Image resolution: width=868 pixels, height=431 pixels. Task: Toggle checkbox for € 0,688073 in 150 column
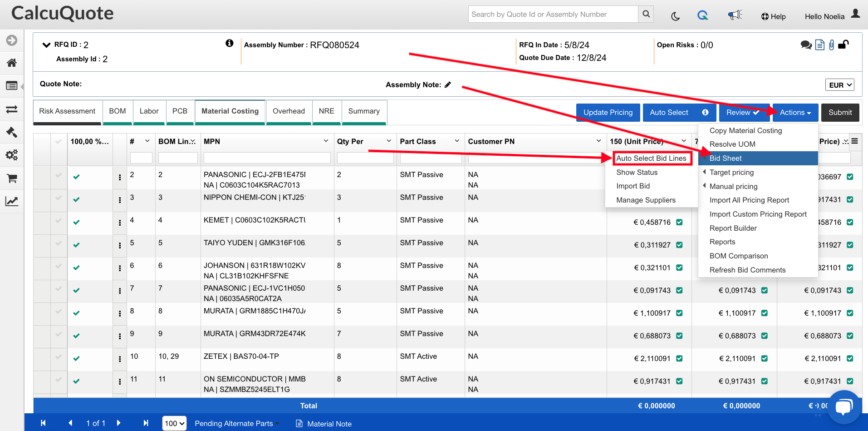click(x=679, y=336)
